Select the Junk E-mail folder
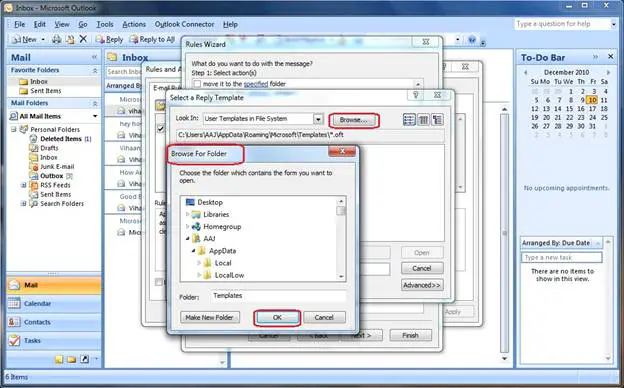Image resolution: width=624 pixels, height=388 pixels. (x=57, y=166)
